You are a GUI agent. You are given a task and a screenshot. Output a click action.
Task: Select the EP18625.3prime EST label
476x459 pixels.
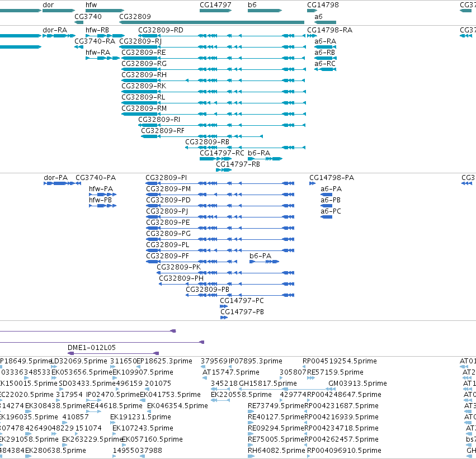(x=164, y=361)
